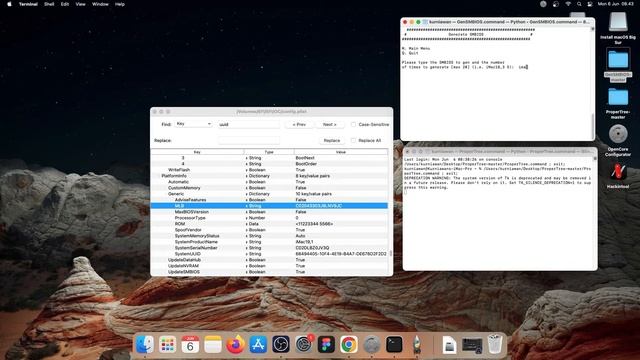Open the Window menu
640x360 pixels.
pos(100,4)
